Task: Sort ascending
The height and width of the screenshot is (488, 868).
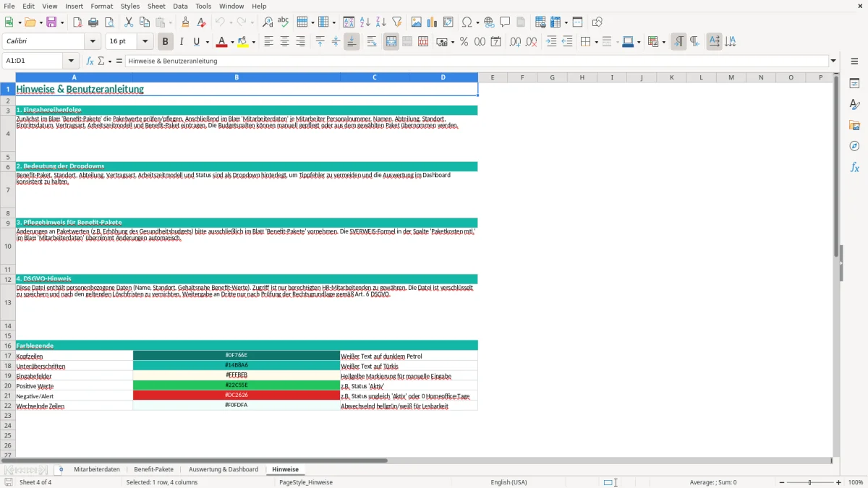Action: coord(365,22)
